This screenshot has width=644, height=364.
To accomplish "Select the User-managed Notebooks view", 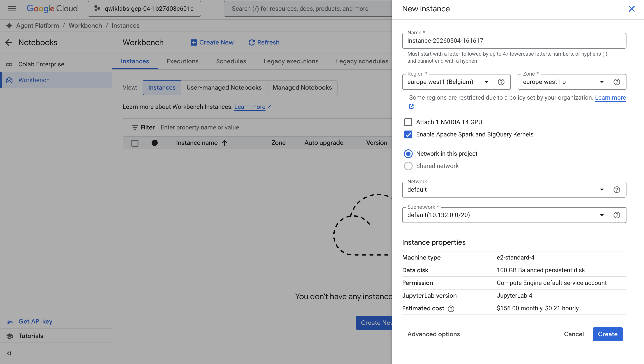I will coord(224,88).
